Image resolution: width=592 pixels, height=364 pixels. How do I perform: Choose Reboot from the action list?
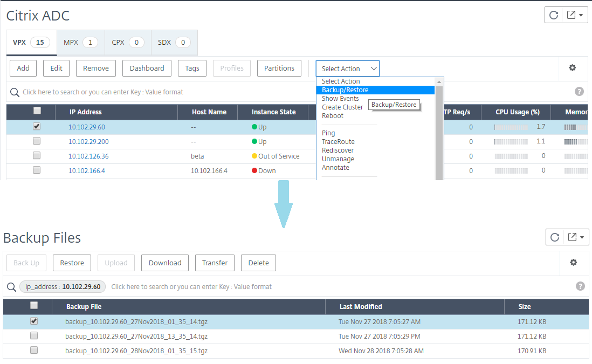click(333, 116)
